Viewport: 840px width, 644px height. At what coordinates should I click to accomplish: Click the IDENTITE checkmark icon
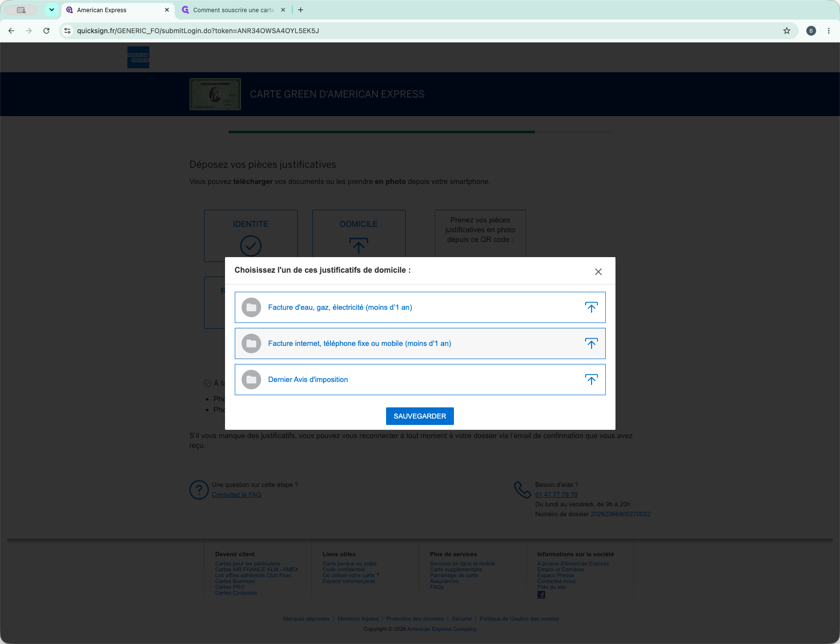[250, 245]
